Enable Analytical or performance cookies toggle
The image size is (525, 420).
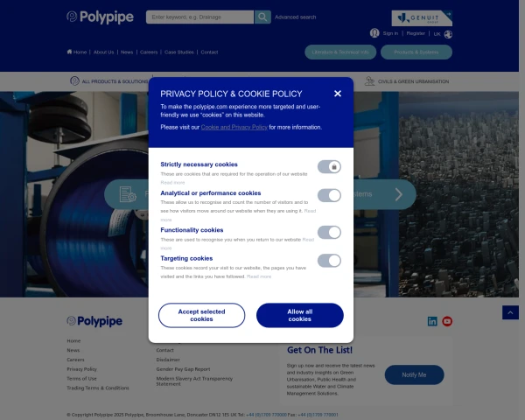pos(329,195)
